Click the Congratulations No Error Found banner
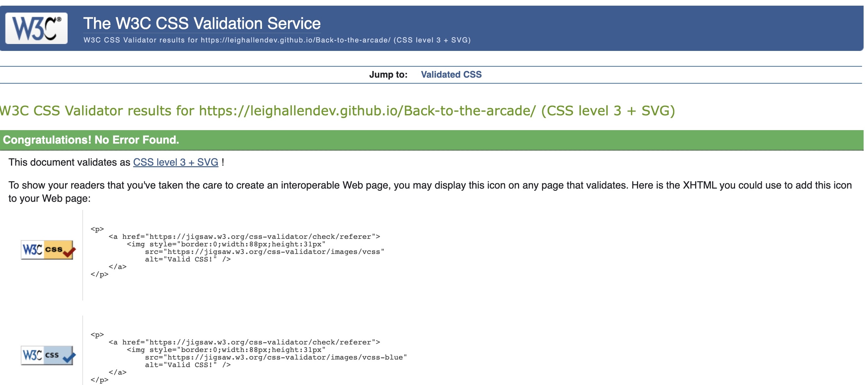 [x=91, y=140]
